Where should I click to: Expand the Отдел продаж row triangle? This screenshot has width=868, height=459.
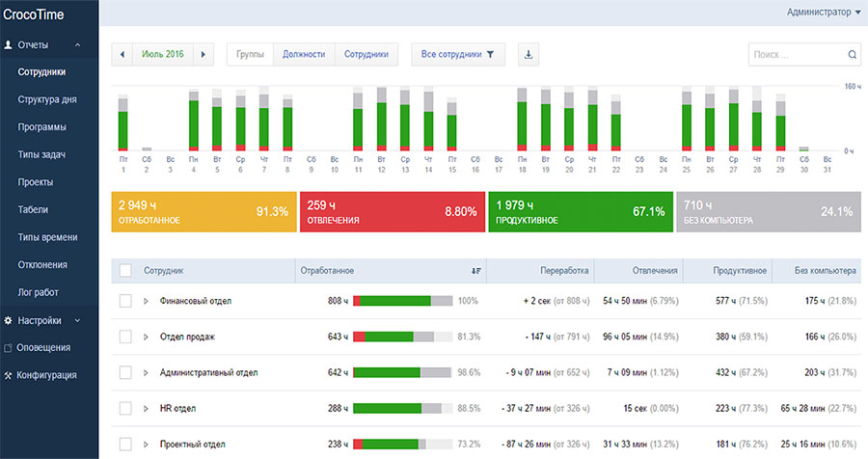(x=147, y=337)
